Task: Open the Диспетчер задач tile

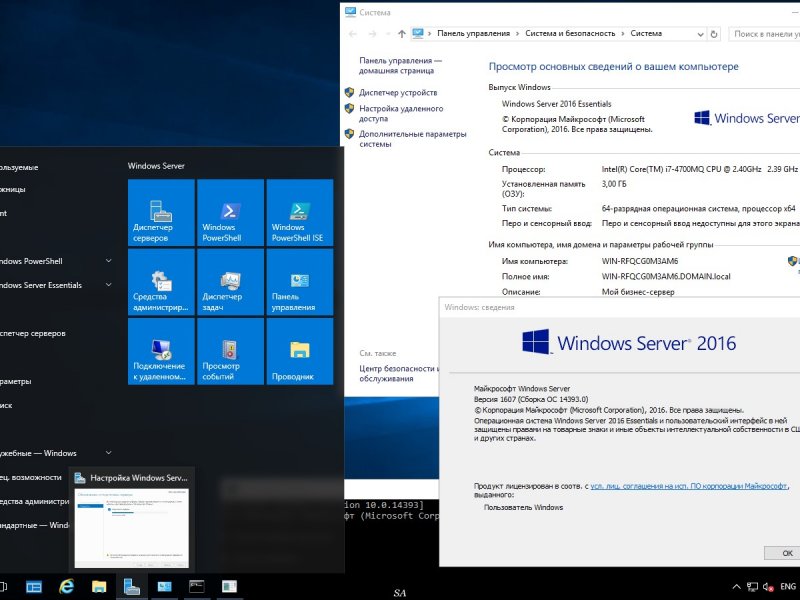Action: click(231, 282)
